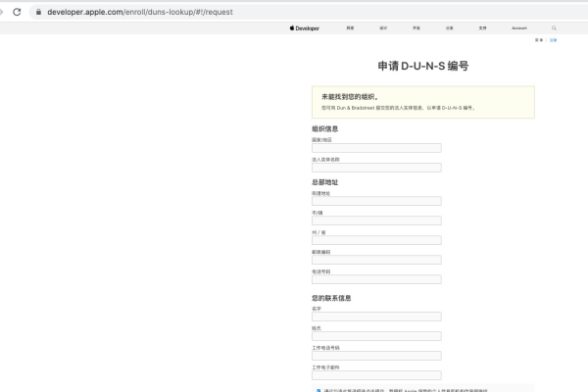Focus the 法人实体名称 input field
This screenshot has width=588, height=392.
click(376, 168)
